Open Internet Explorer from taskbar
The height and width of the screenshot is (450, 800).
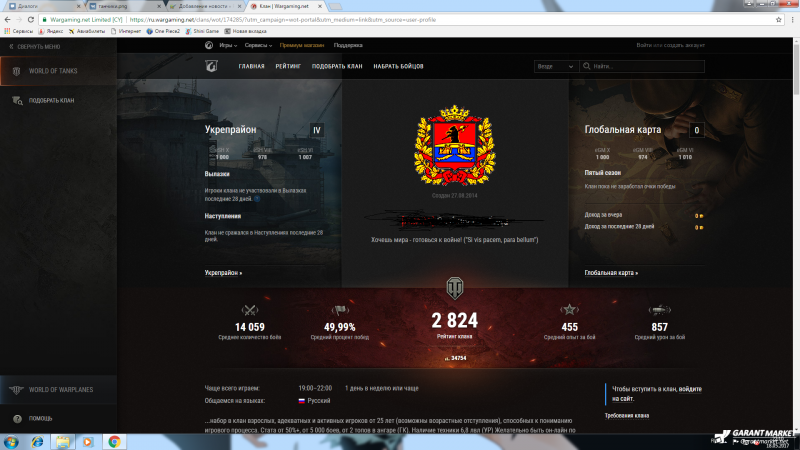[x=37, y=442]
